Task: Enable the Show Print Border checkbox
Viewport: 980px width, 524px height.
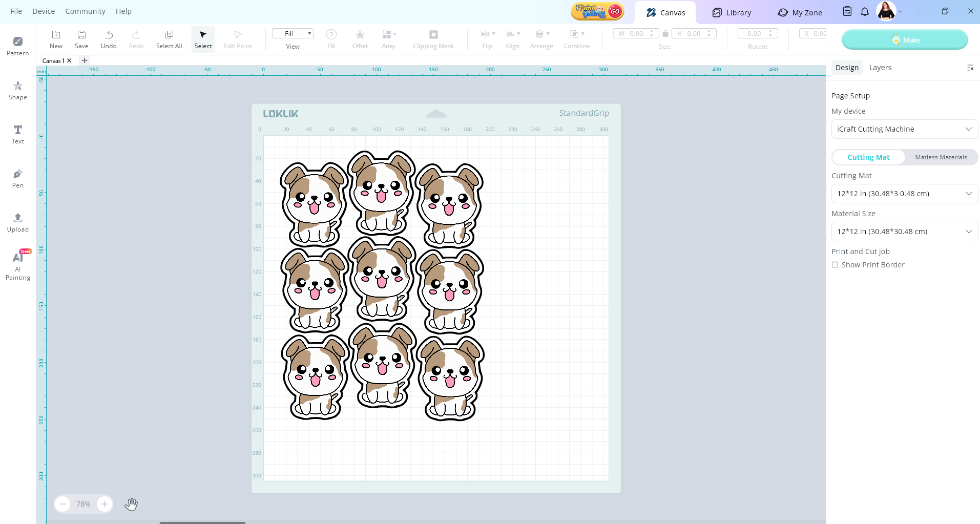Action: 835,265
